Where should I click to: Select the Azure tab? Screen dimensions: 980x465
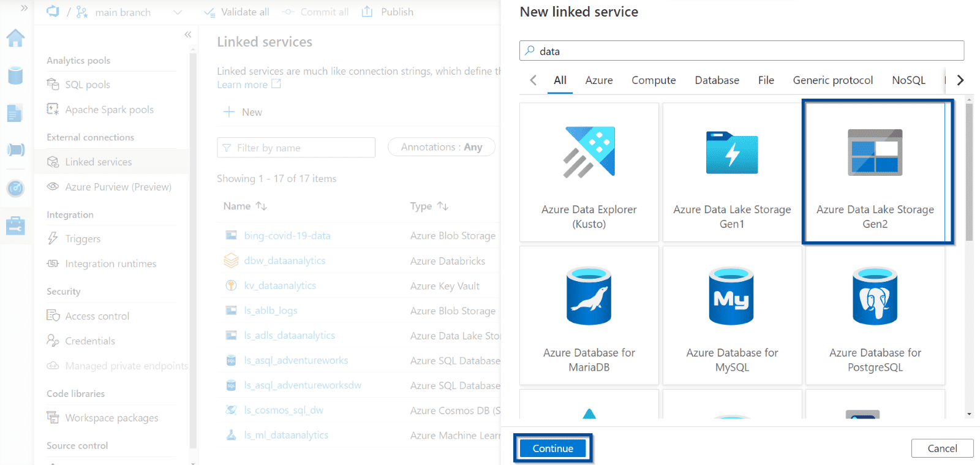599,80
